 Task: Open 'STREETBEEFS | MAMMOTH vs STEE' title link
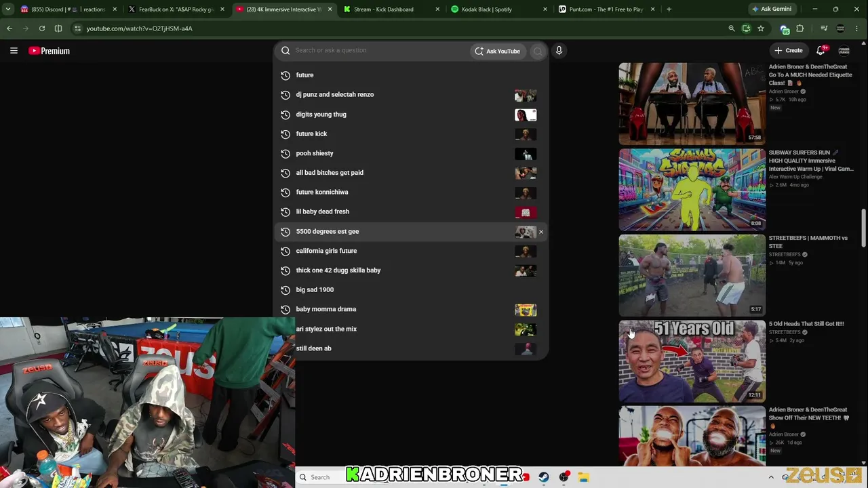tap(808, 242)
